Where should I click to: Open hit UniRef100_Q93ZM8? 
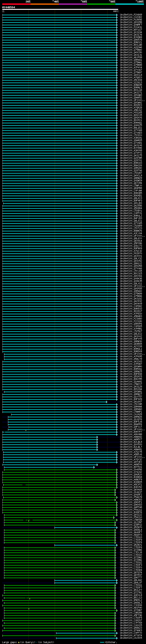[131, 22]
